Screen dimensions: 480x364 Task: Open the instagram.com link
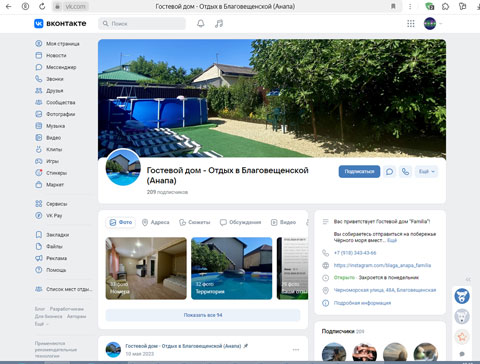point(382,265)
